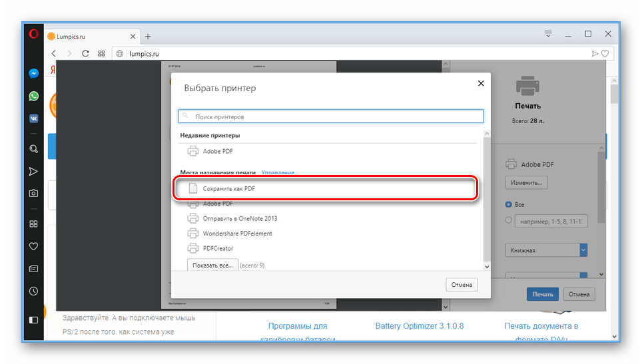Open My Flow send icon in sidebar
642x364 pixels.
[x=33, y=172]
